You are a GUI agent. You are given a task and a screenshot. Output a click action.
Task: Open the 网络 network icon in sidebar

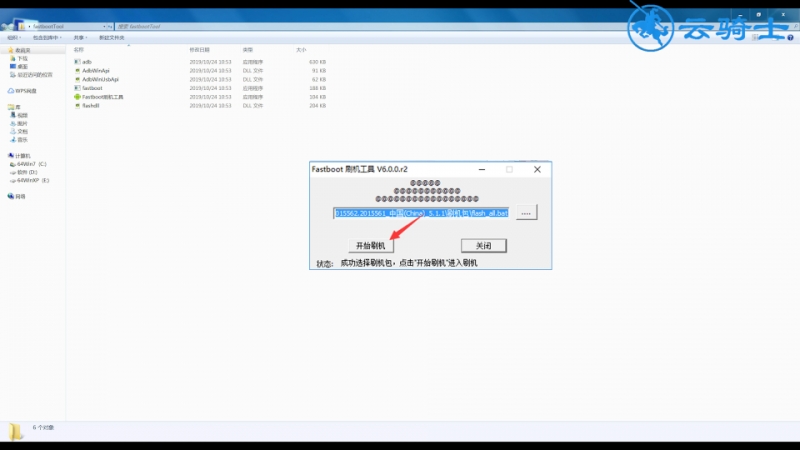tap(11, 196)
